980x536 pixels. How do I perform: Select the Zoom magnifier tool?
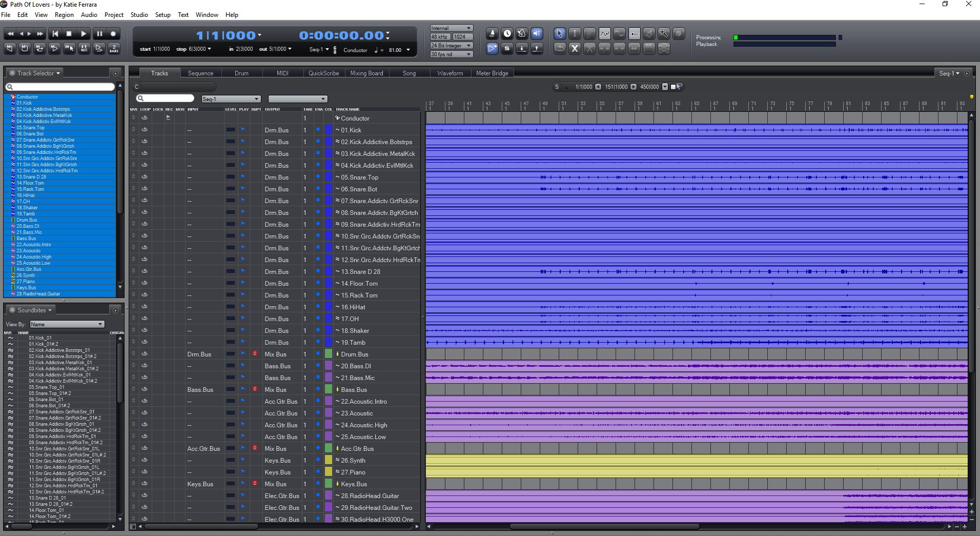click(664, 34)
